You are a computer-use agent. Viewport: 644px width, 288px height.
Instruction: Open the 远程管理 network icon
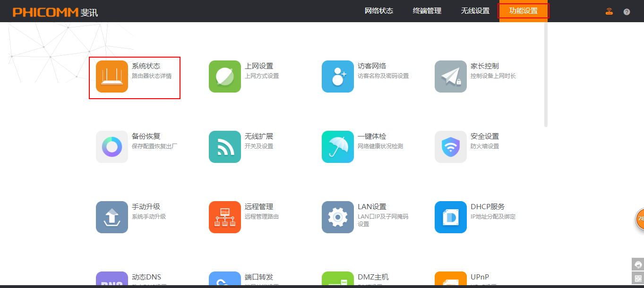click(x=225, y=217)
